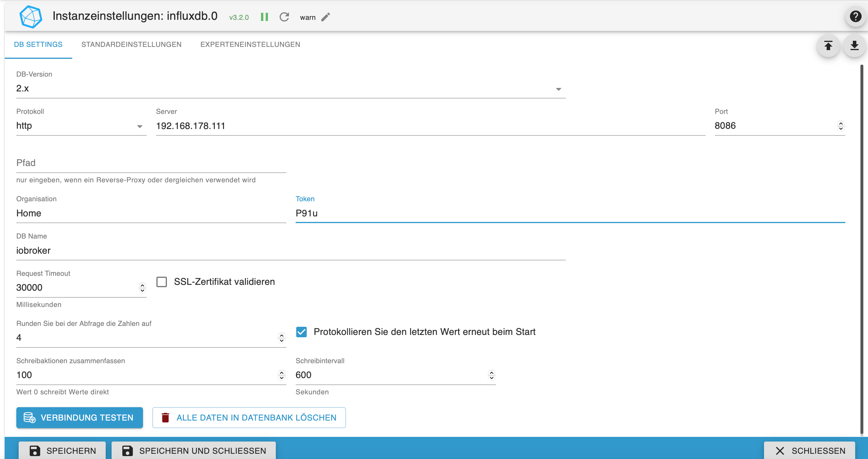Click the Request Timeout stepper arrows
Screen dimensions: 868x459
pyautogui.click(x=142, y=287)
